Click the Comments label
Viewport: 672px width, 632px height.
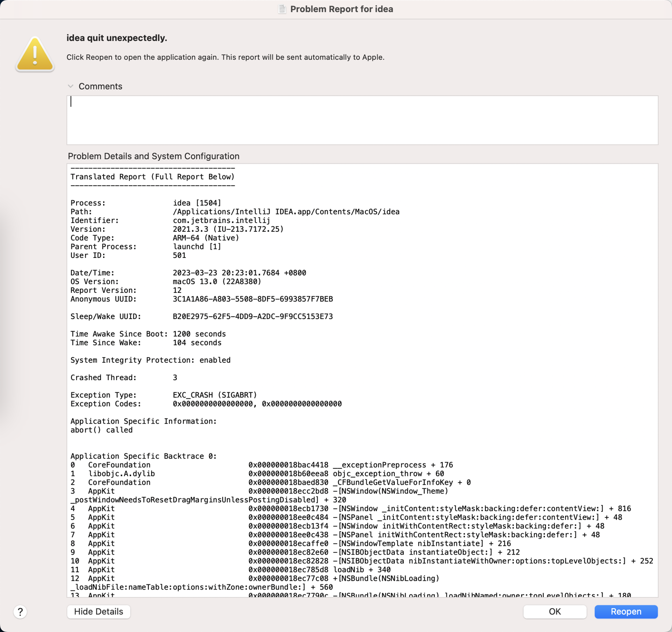click(100, 86)
